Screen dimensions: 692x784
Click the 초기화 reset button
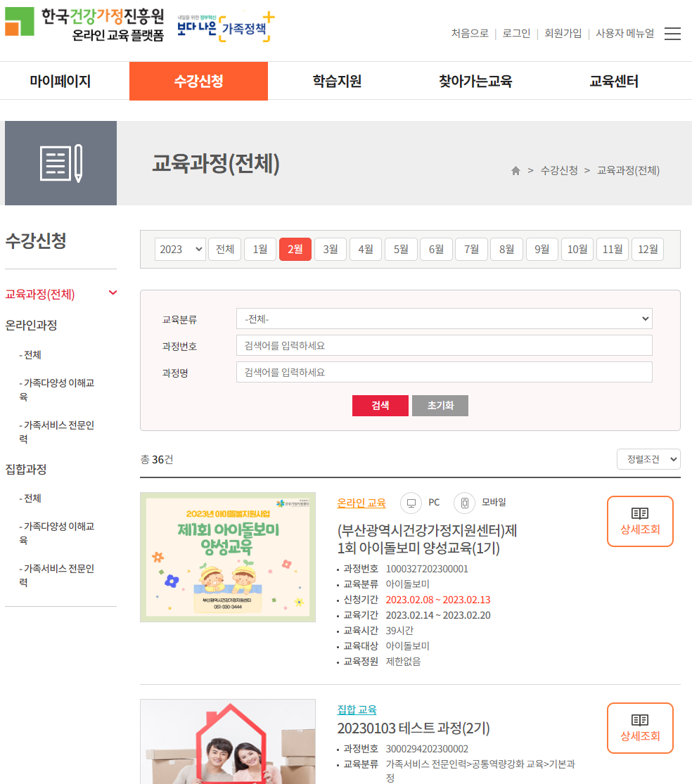(440, 406)
